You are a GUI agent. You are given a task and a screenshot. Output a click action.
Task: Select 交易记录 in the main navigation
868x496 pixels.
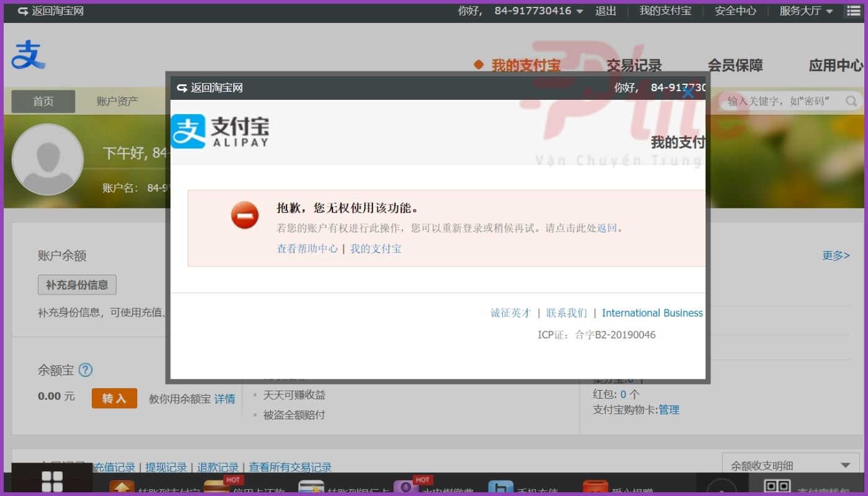(634, 65)
